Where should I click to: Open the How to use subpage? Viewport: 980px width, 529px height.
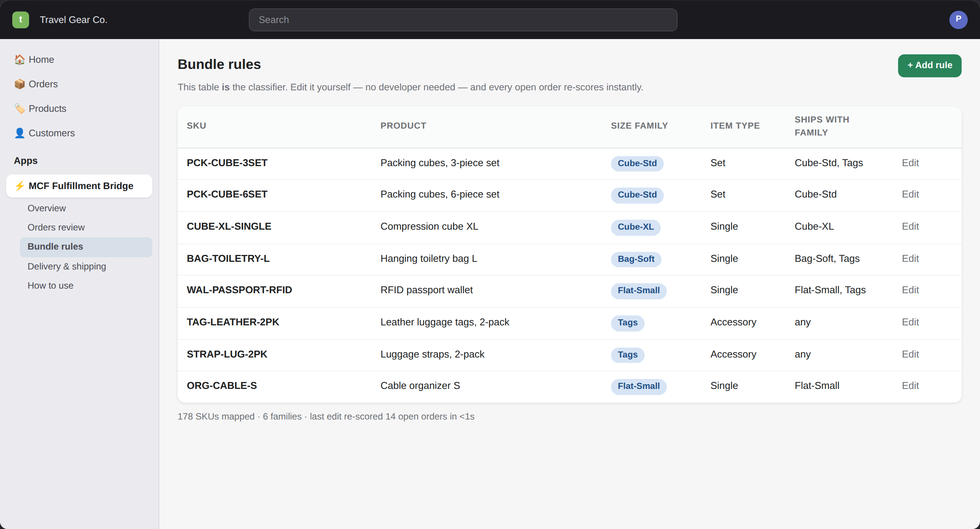tap(86, 286)
